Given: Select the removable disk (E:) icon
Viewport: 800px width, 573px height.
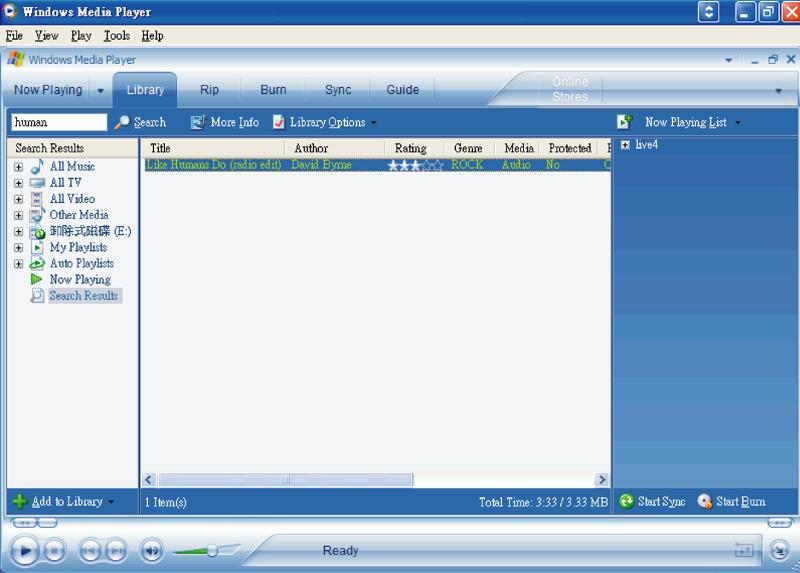Looking at the screenshot, I should click(37, 232).
